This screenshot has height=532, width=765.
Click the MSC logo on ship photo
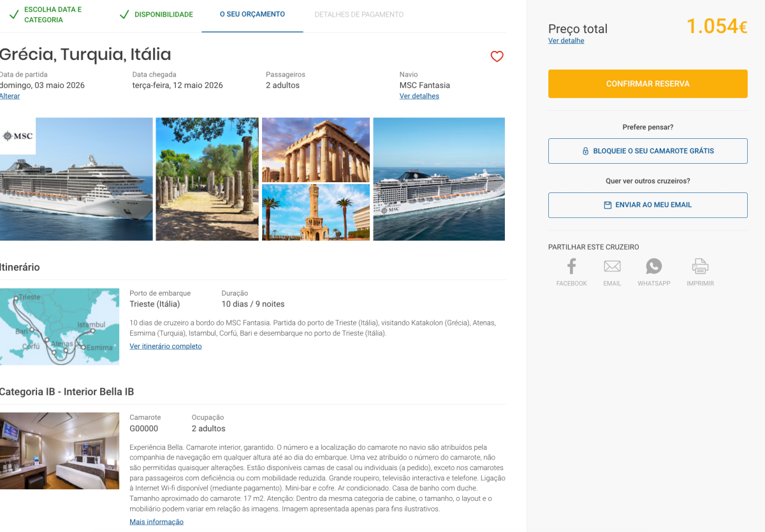(17, 136)
